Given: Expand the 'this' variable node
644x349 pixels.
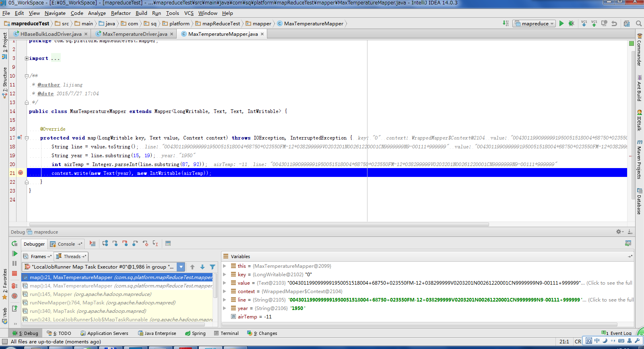Looking at the screenshot, I should point(225,266).
